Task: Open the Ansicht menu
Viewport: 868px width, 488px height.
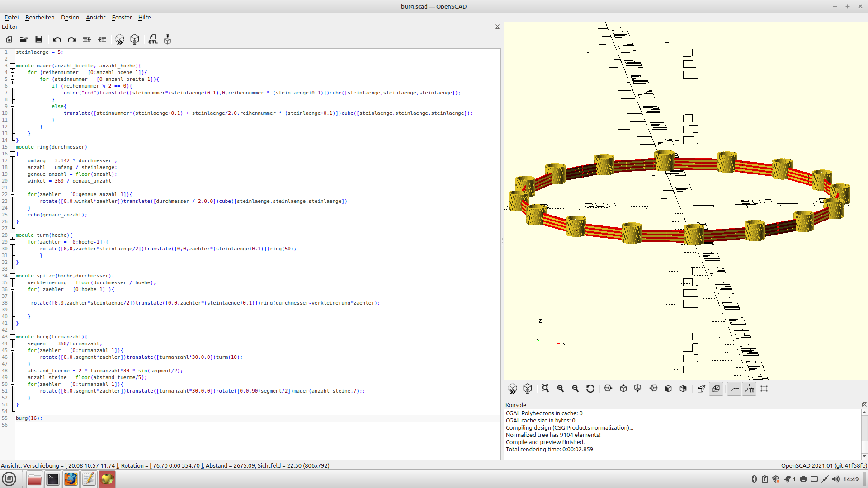Action: (x=95, y=17)
